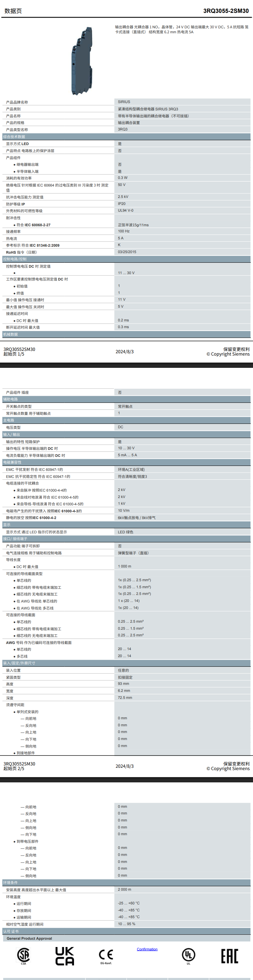Click the 主电路 section header
Viewport: 253px width, 980px height.
(x=126, y=420)
